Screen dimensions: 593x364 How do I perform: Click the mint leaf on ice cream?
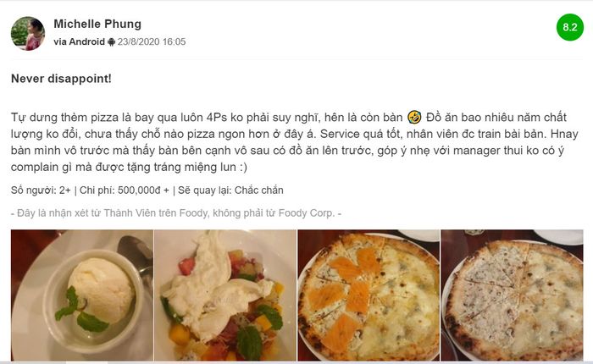click(x=80, y=311)
